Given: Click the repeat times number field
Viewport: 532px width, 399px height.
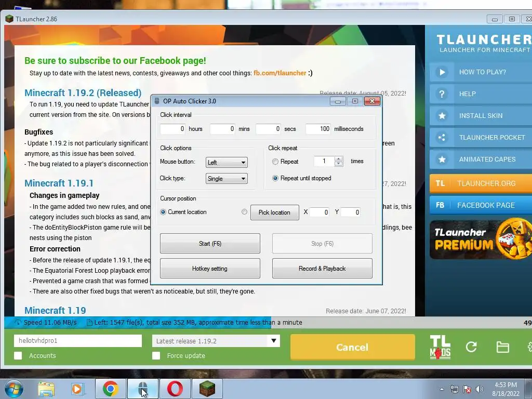Looking at the screenshot, I should [324, 161].
